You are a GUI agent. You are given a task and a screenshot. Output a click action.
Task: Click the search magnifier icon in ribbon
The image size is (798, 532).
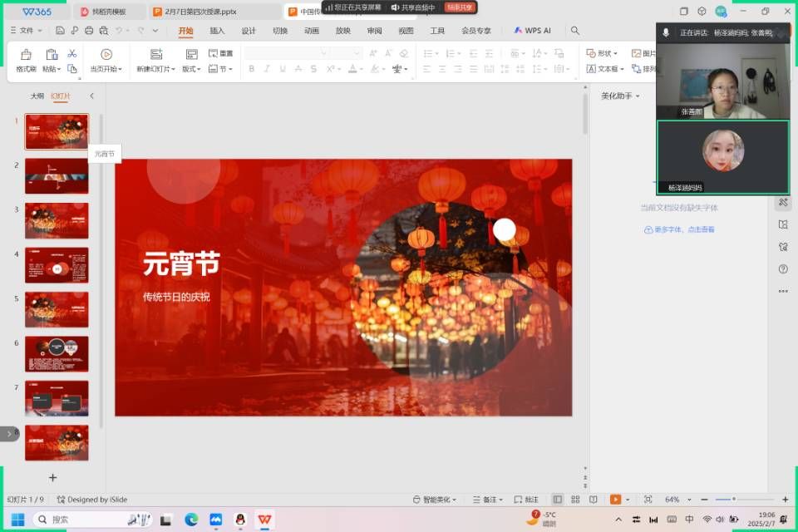574,31
